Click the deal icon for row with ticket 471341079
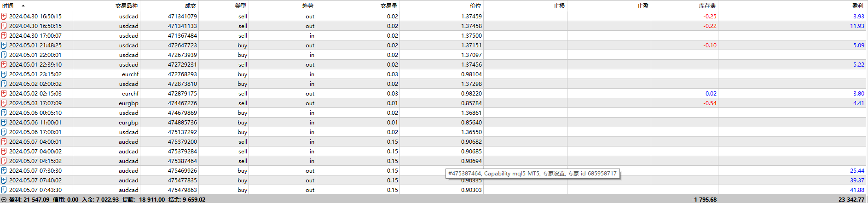The image size is (868, 203). (x=4, y=16)
